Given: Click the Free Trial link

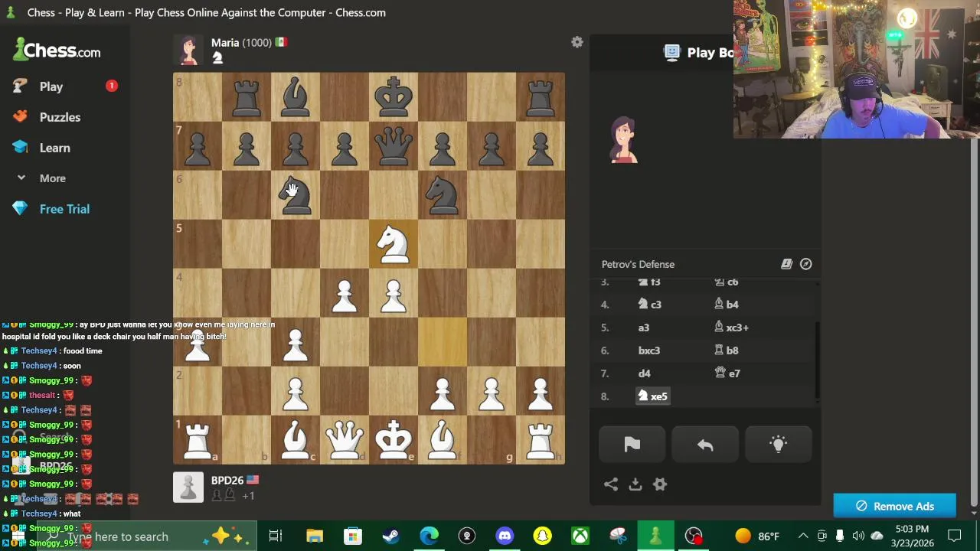Looking at the screenshot, I should pos(64,209).
